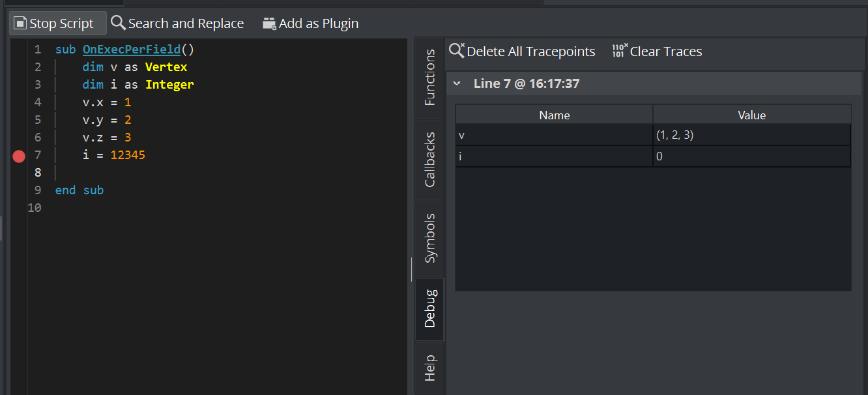
Task: Switch to the Callbacks tab
Action: coord(430,160)
